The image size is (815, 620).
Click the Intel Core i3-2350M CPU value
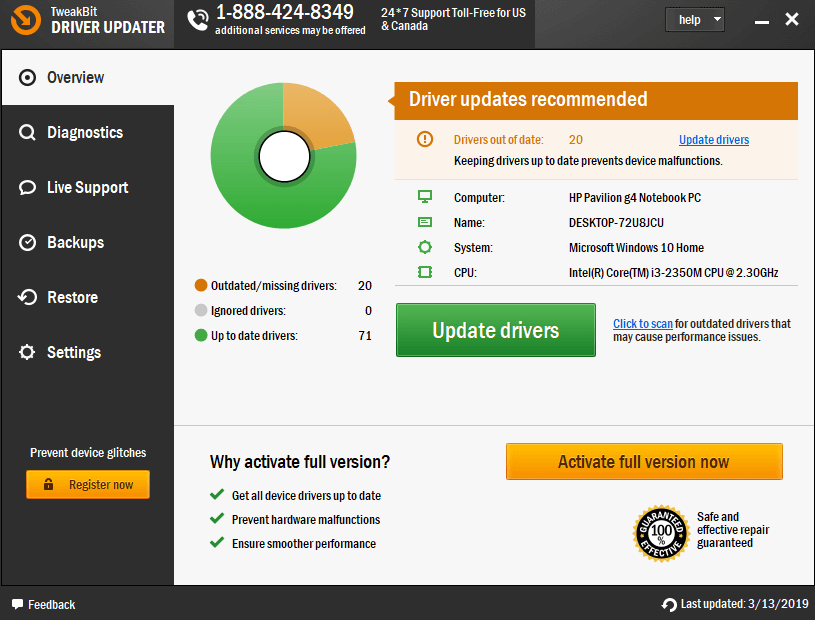click(x=673, y=272)
